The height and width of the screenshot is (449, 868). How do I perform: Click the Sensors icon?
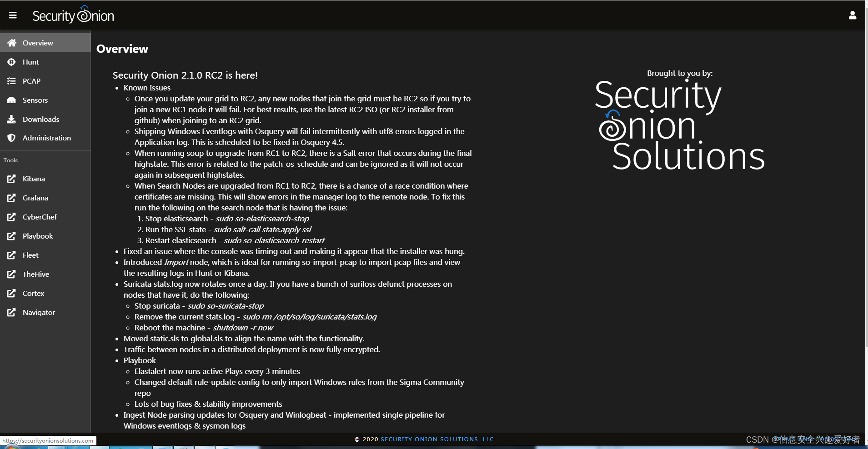[11, 100]
